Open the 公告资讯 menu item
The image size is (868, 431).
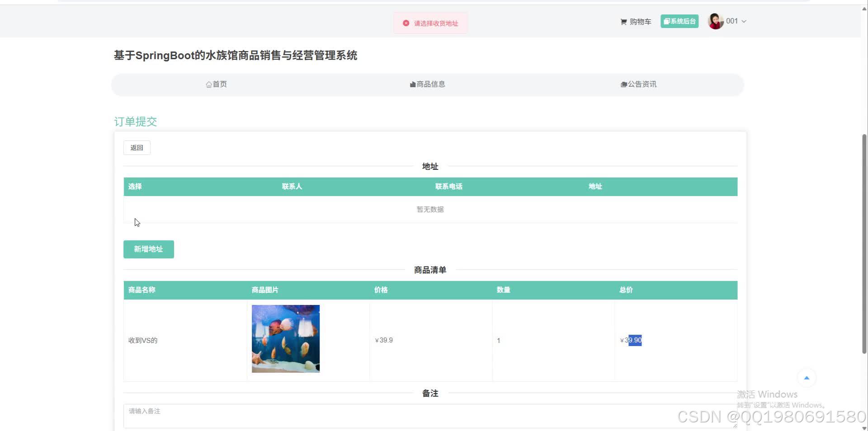coord(639,84)
